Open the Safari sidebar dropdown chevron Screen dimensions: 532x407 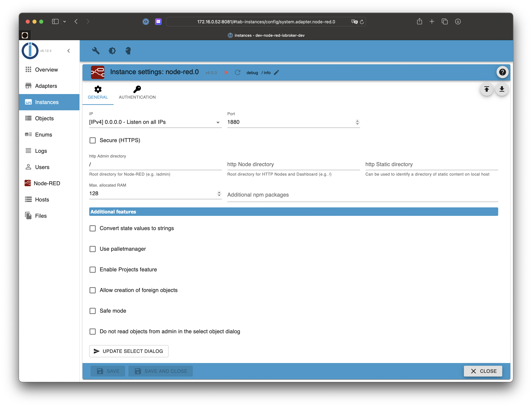tap(65, 21)
